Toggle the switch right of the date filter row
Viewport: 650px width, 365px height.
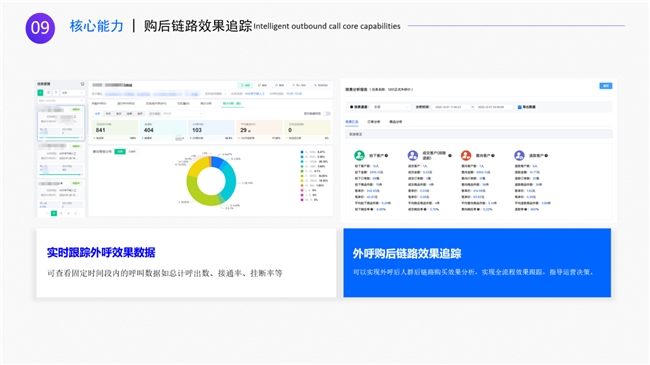[x=327, y=114]
